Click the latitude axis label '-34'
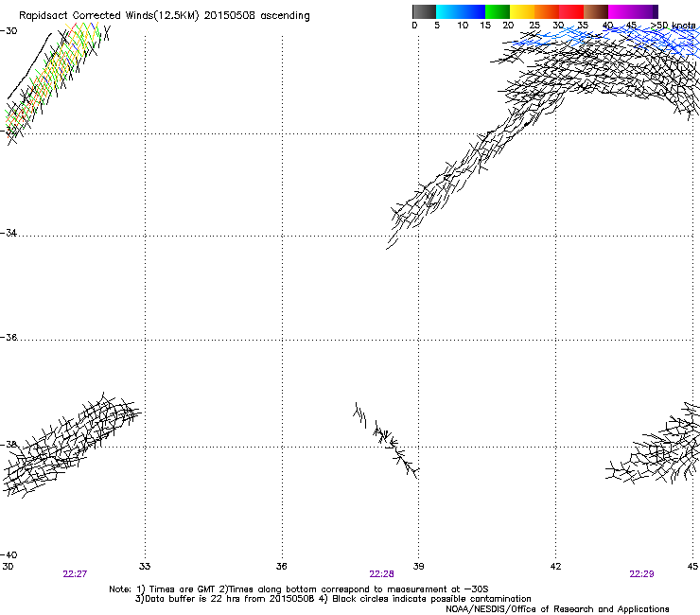The width and height of the screenshot is (700, 615). pos(9,233)
